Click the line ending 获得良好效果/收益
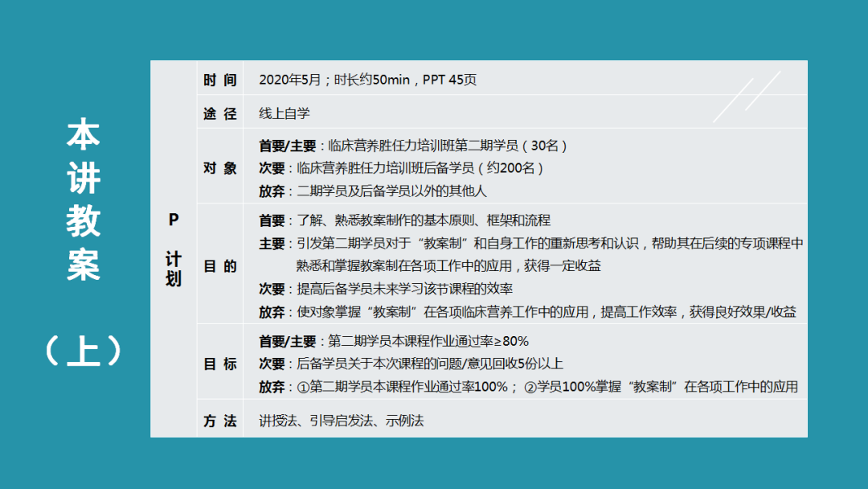868x489 pixels. (527, 312)
